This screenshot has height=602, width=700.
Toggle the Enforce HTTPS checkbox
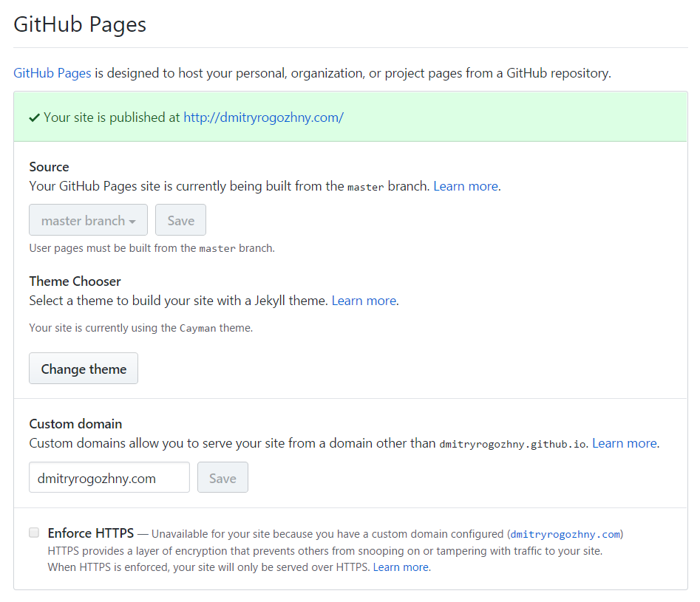click(x=34, y=533)
